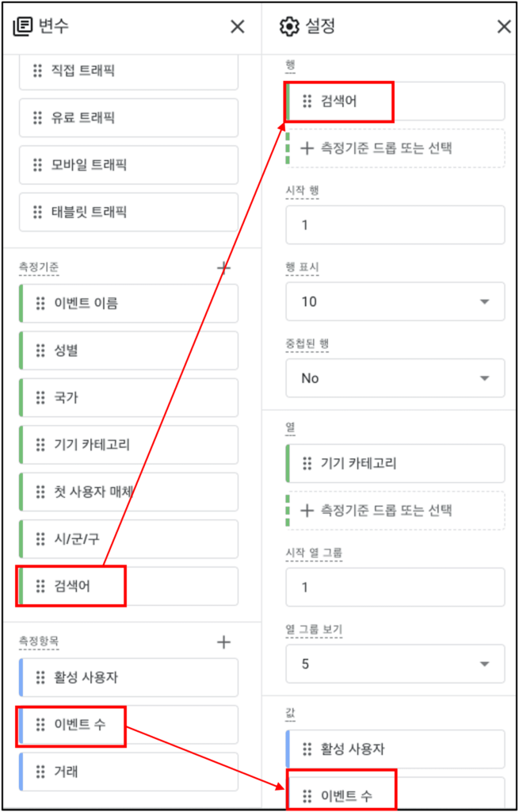The height and width of the screenshot is (812, 519).
Task: Click the drag handle next to 성별
Action: 40,350
